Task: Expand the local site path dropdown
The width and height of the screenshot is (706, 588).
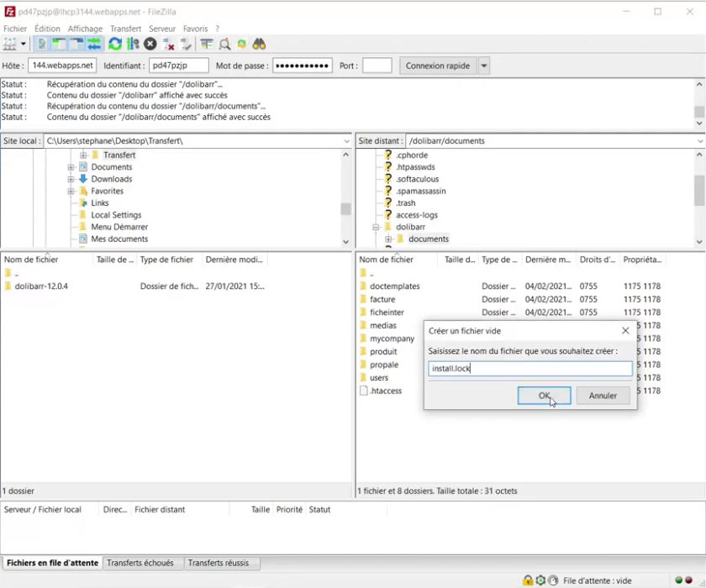Action: [345, 141]
